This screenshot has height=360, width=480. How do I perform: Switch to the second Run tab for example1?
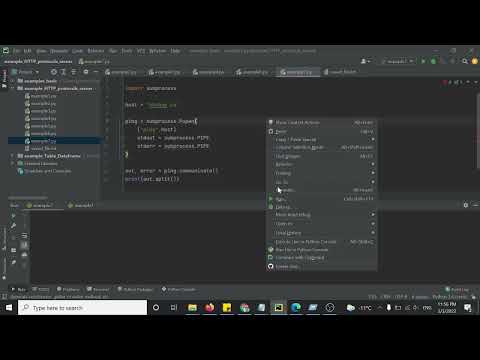point(81,205)
